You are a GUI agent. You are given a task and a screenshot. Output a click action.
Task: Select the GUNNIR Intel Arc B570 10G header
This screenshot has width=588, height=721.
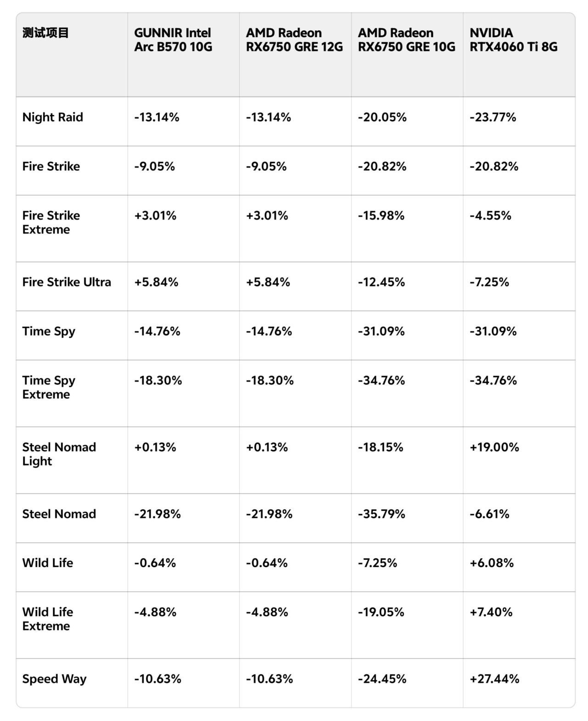coord(173,40)
